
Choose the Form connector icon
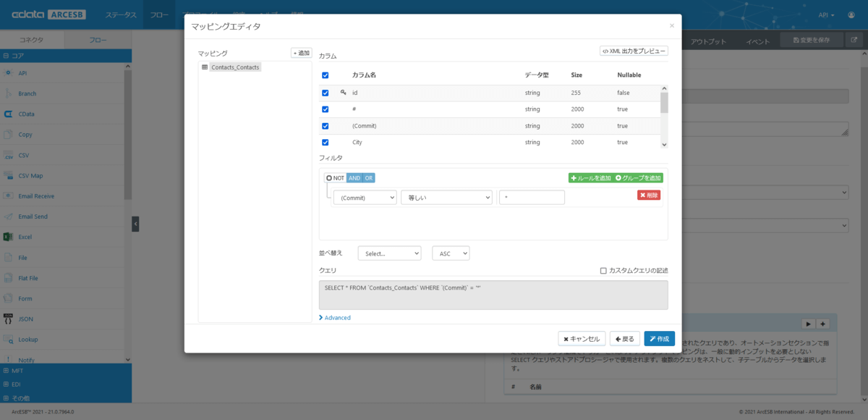pyautogui.click(x=9, y=298)
